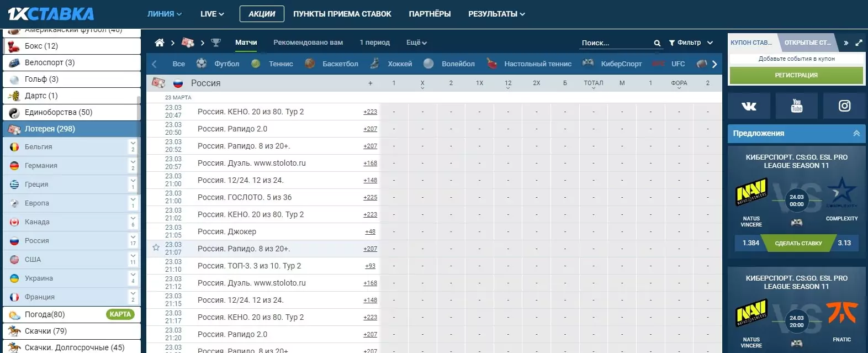Viewport: 868px width, 353px height.
Task: Switch to Купон ставок tab
Action: [751, 43]
